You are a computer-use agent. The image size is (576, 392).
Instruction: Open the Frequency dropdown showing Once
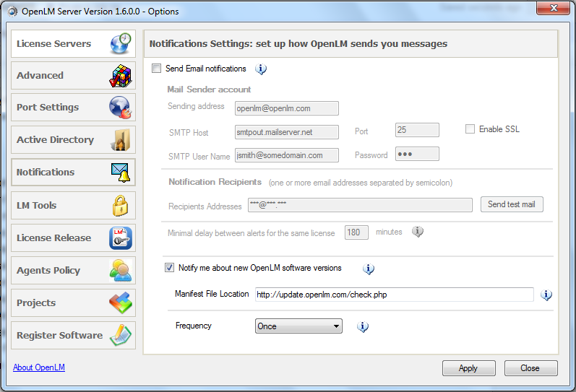point(298,326)
